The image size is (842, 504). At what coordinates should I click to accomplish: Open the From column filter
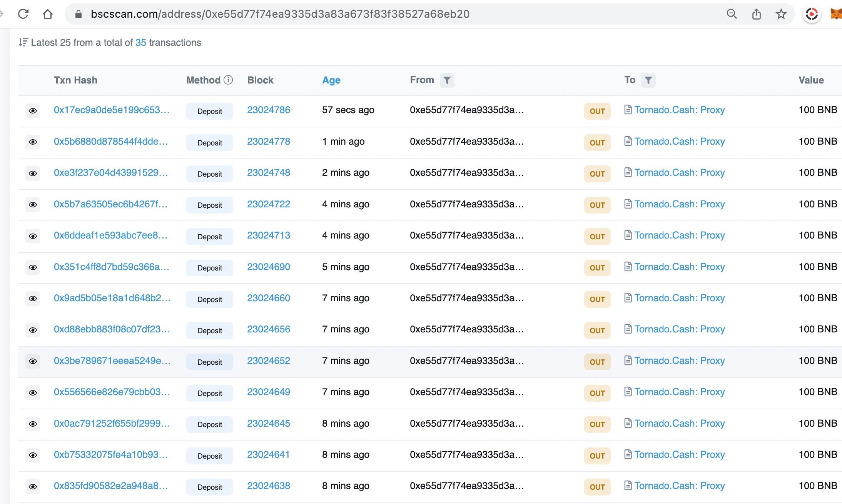pyautogui.click(x=447, y=80)
